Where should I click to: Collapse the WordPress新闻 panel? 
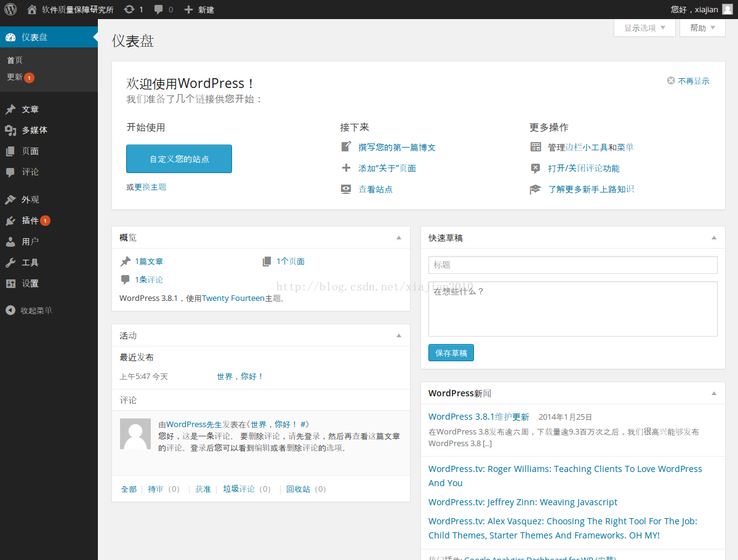click(714, 393)
